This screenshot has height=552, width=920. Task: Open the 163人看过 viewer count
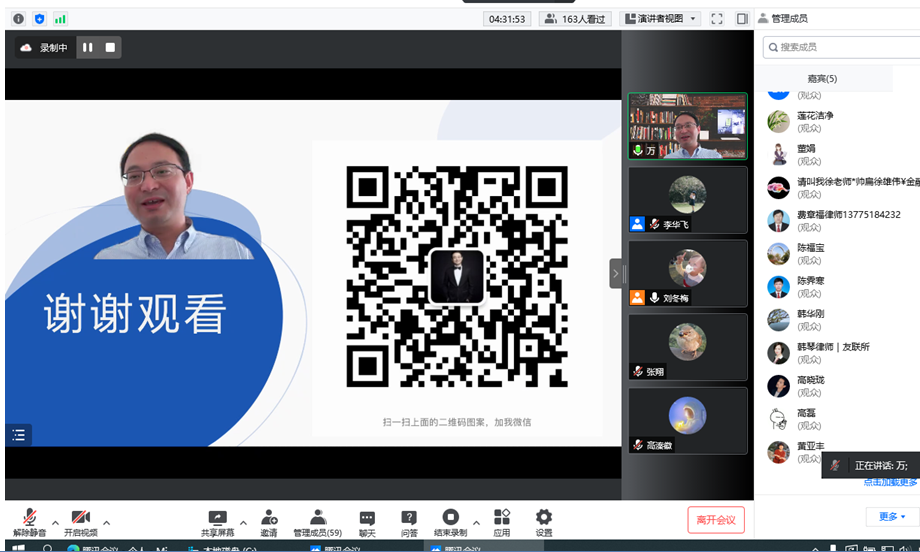click(575, 19)
